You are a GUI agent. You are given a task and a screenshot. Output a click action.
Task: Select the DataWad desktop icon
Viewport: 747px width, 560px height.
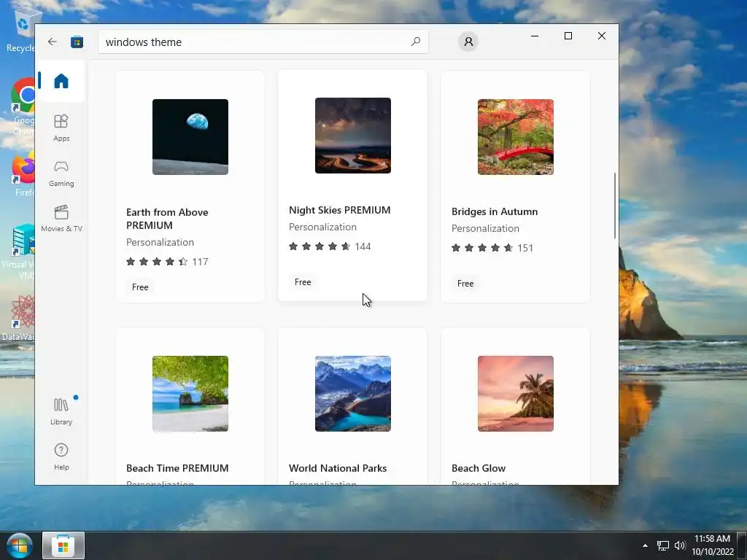[x=20, y=318]
